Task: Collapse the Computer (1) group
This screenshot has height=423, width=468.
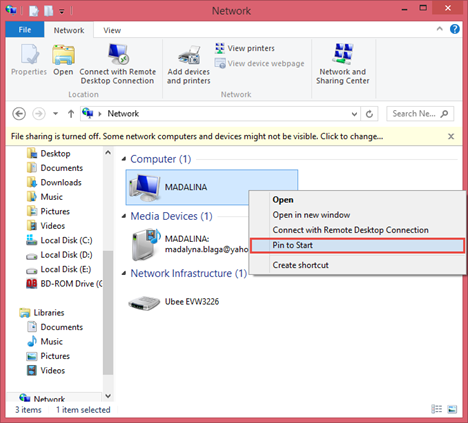Action: tap(124, 159)
